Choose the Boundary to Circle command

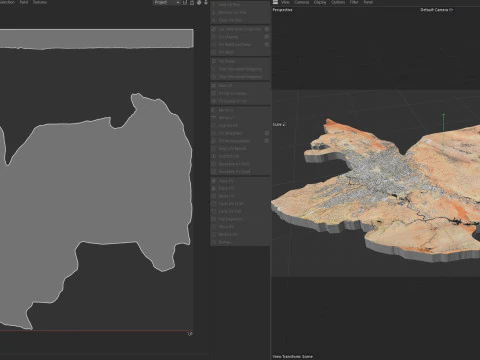233,164
